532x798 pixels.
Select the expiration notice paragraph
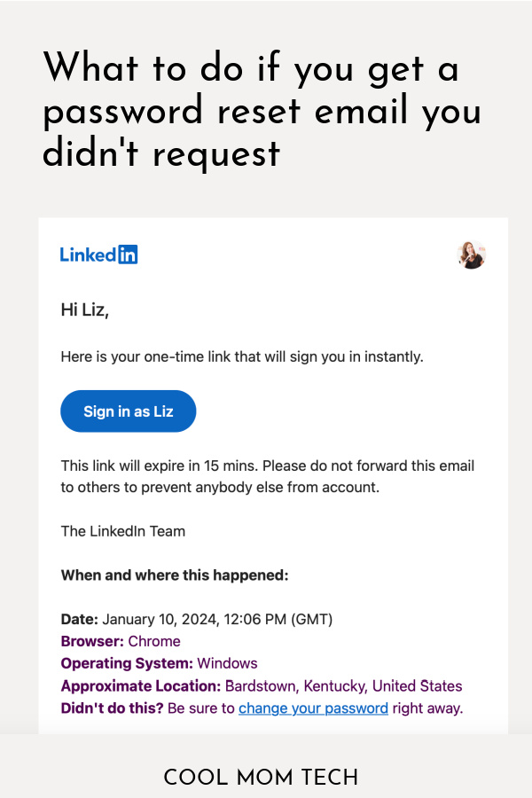pyautogui.click(x=266, y=475)
